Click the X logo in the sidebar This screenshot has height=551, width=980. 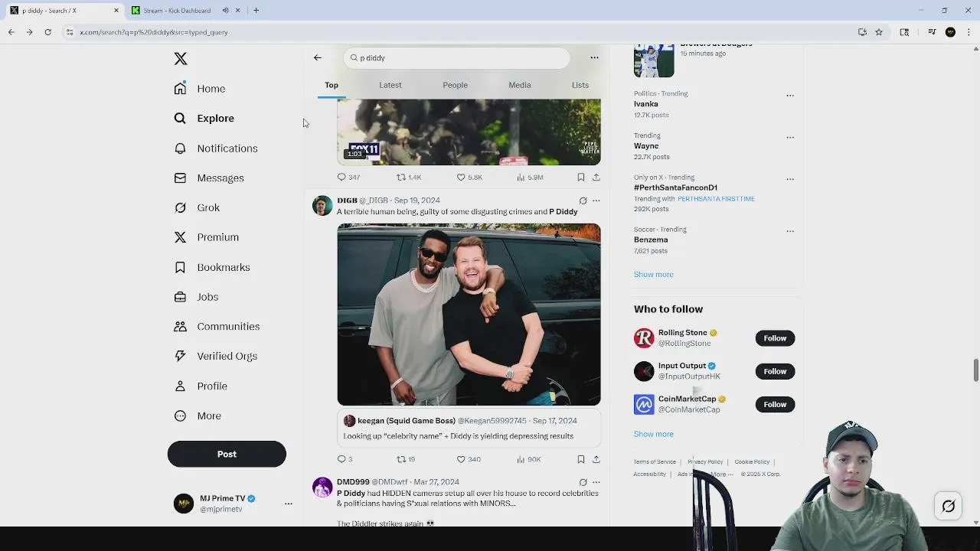[x=180, y=59]
